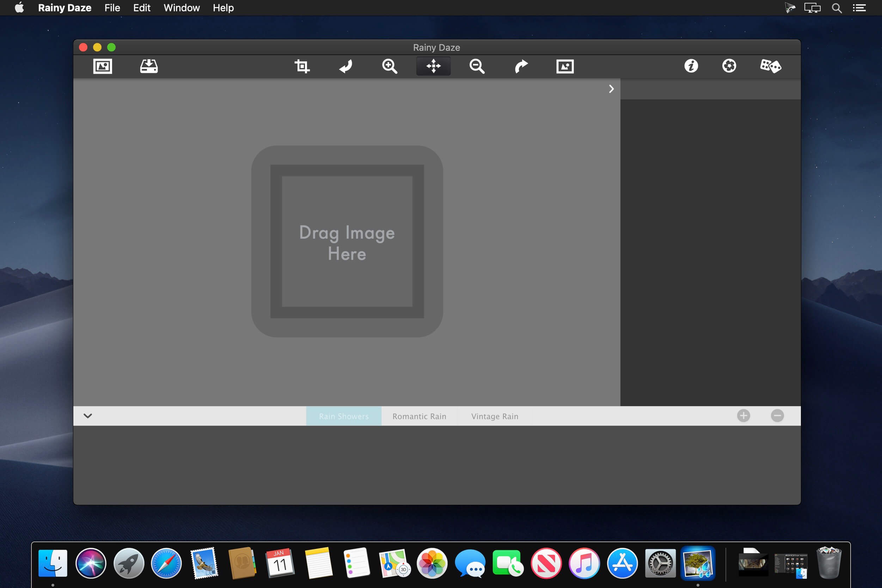Click the undo curved arrow icon
Image resolution: width=882 pixels, height=588 pixels.
(346, 66)
